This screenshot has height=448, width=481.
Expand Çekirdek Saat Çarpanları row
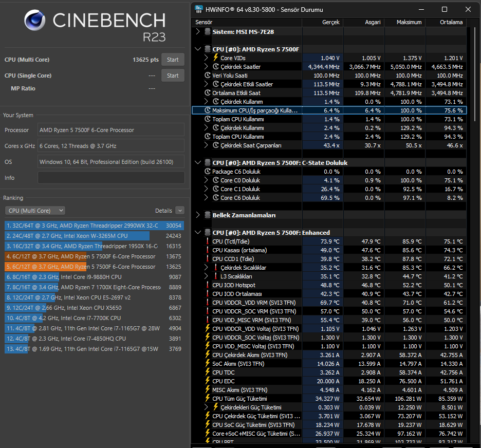pyautogui.click(x=206, y=145)
